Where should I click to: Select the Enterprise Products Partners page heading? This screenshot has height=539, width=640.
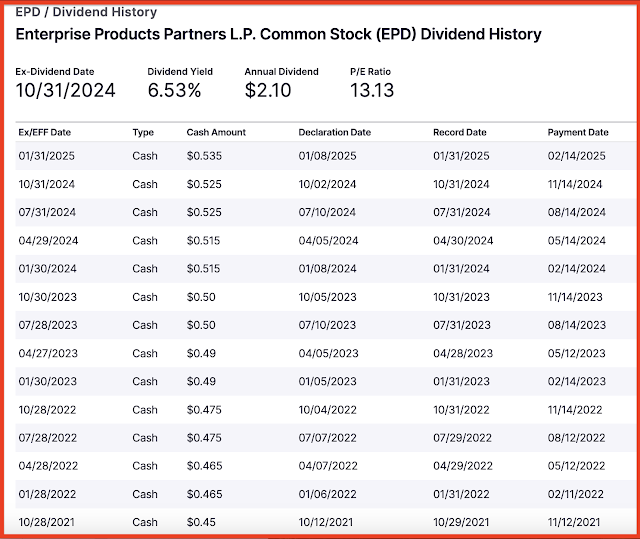point(278,34)
